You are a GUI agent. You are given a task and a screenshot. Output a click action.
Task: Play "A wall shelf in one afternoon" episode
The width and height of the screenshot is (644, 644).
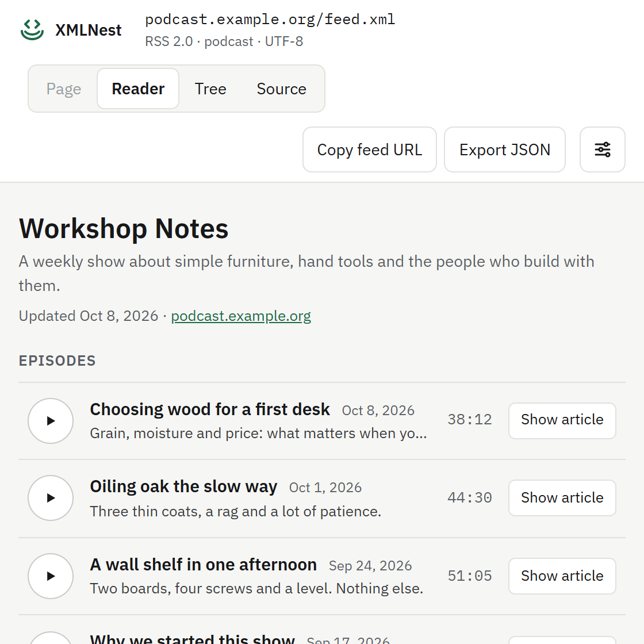(51, 576)
